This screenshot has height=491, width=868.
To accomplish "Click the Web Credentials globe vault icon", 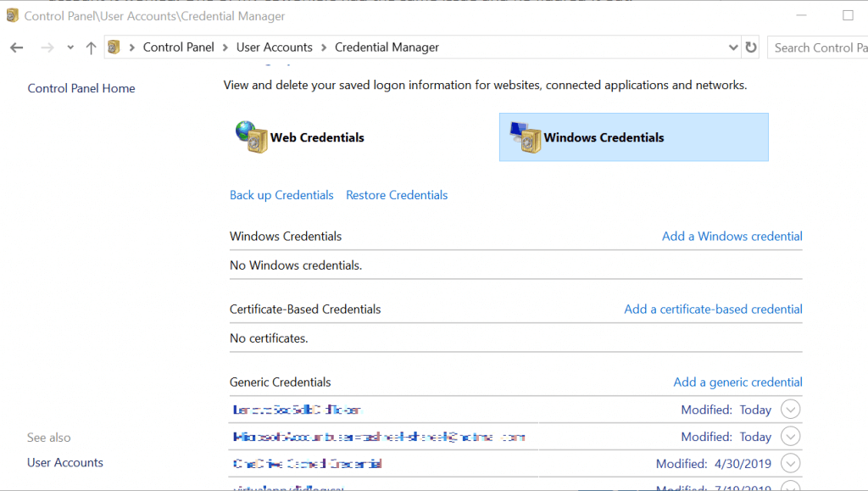I will pyautogui.click(x=252, y=137).
